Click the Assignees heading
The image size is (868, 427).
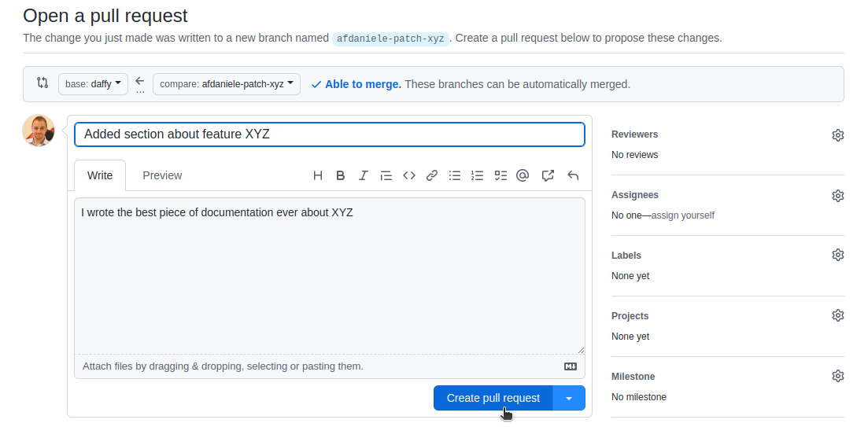(x=635, y=195)
